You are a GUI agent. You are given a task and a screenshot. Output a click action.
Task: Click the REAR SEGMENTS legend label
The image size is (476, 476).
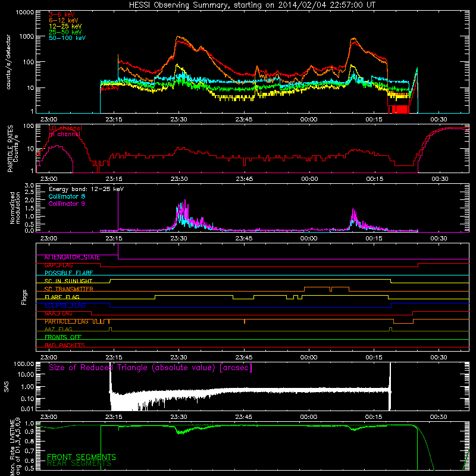[79, 464]
